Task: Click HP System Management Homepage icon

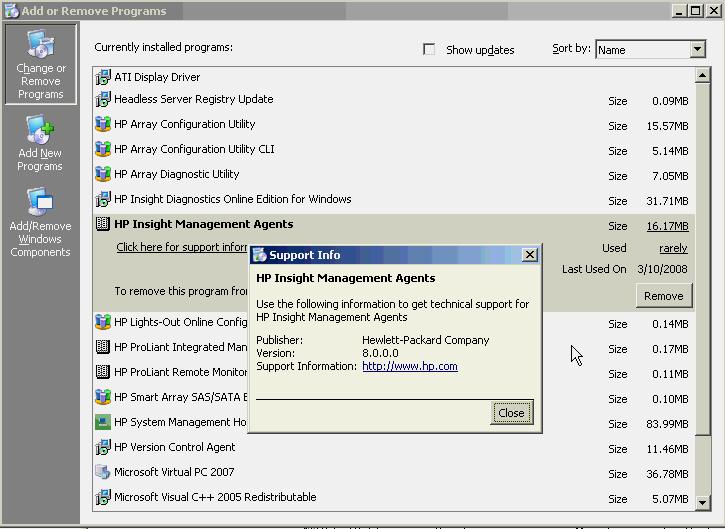Action: [x=103, y=422]
